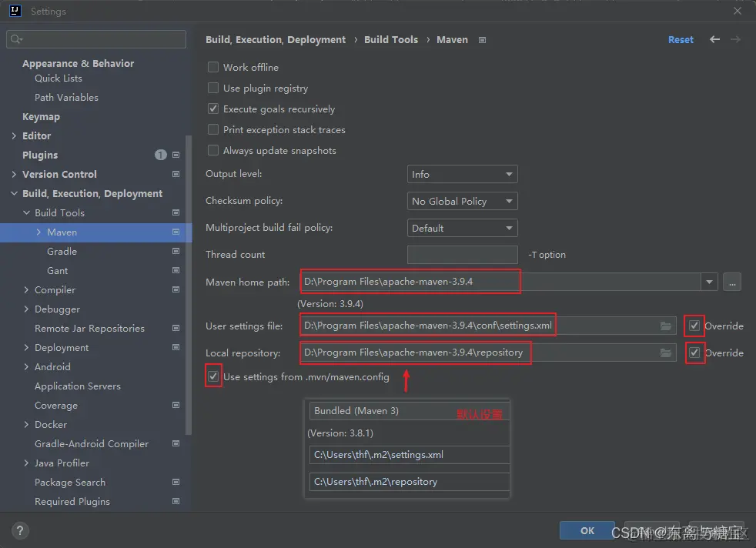Expand the Editor tree node

tap(14, 136)
